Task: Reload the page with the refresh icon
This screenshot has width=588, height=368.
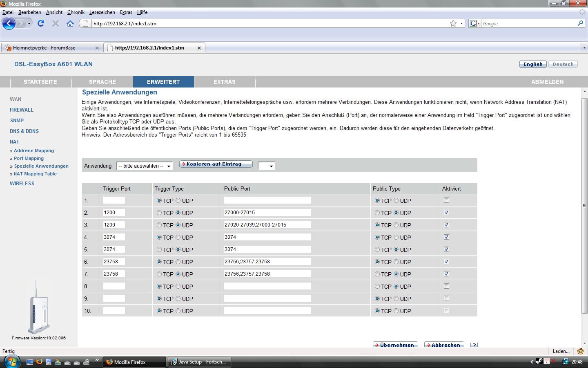Action: tap(41, 23)
